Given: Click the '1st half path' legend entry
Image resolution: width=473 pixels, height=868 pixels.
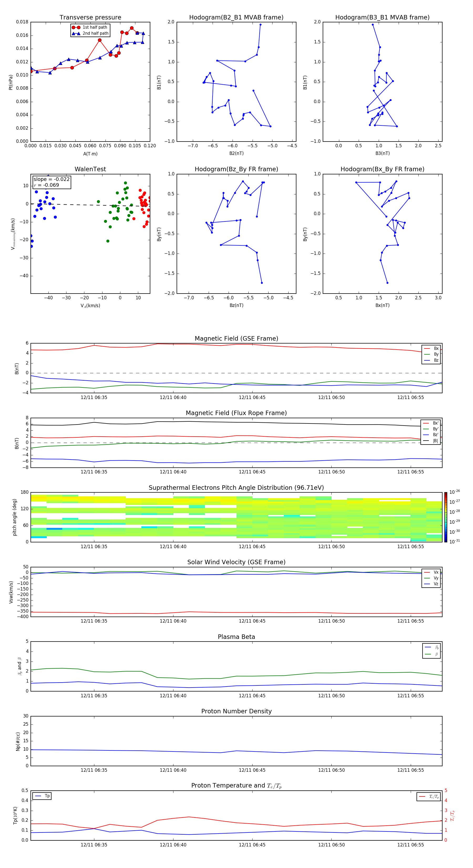Looking at the screenshot, I should pos(90,27).
